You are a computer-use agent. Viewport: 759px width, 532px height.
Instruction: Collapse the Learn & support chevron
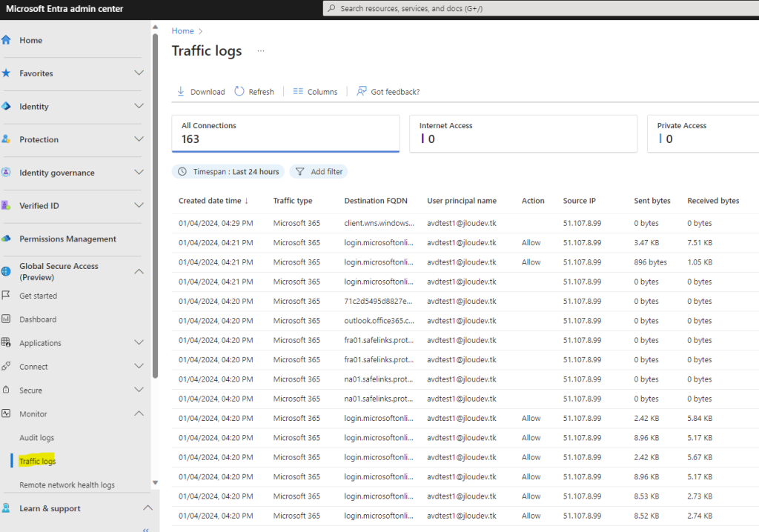pos(148,508)
